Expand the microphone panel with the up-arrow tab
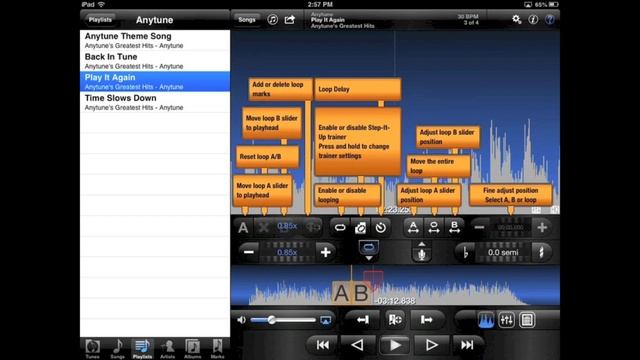 coord(422,251)
